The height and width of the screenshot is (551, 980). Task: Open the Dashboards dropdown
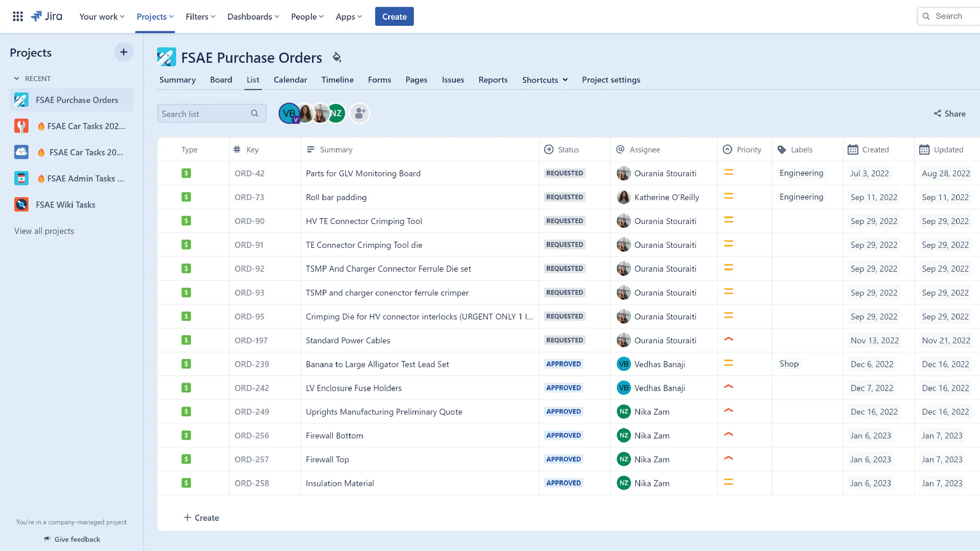click(x=253, y=16)
